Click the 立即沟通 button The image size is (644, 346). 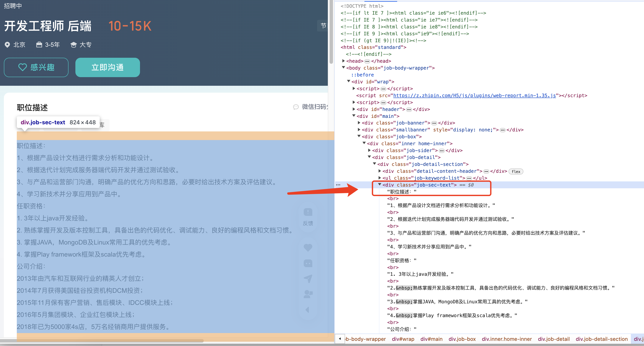107,67
